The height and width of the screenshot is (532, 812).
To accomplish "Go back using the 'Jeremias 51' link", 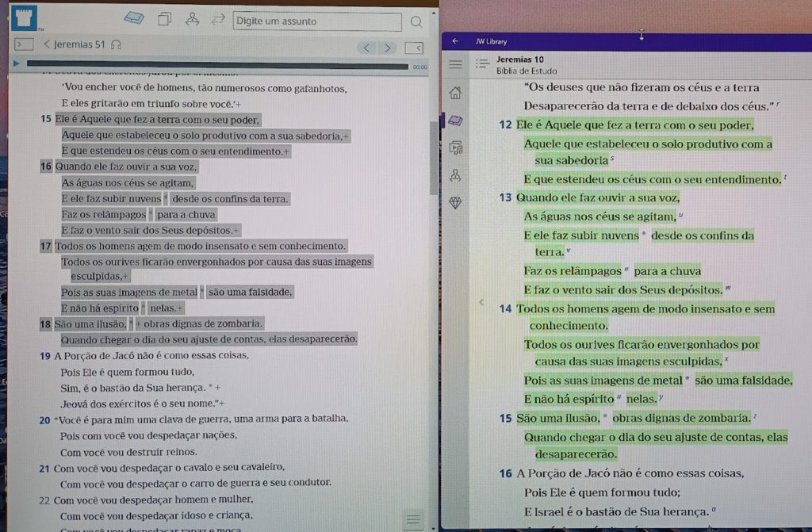I will pyautogui.click(x=75, y=44).
